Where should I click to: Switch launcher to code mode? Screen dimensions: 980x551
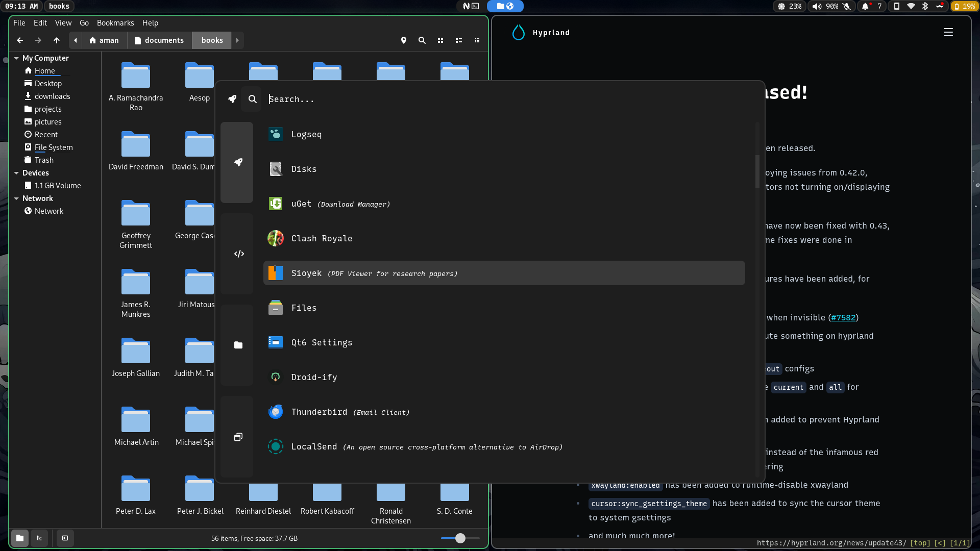(237, 254)
